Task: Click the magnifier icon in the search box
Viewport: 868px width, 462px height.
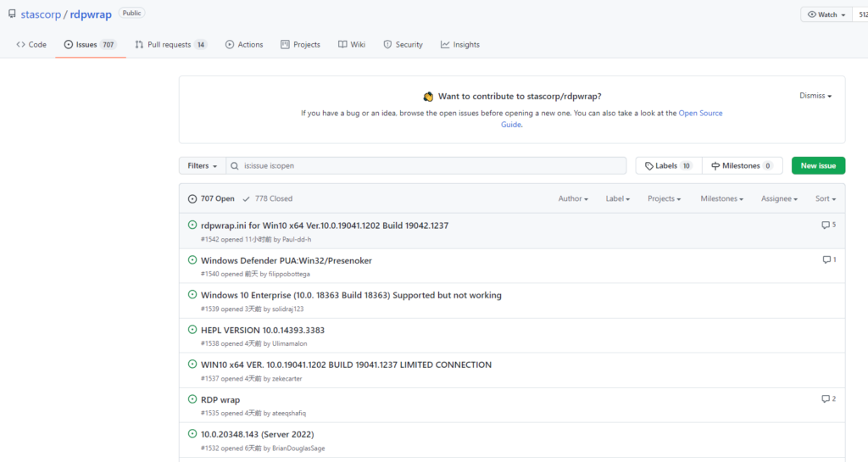Action: tap(235, 166)
